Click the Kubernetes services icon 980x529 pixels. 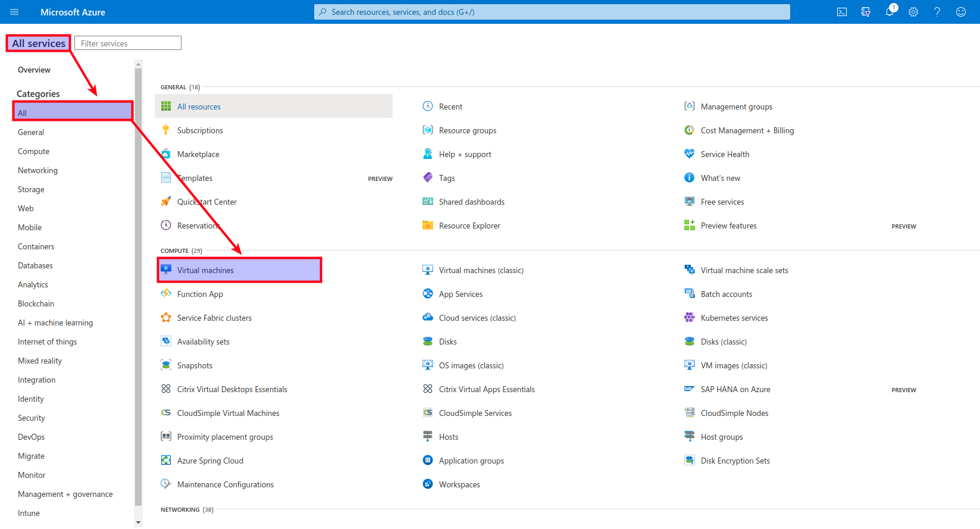pos(690,317)
